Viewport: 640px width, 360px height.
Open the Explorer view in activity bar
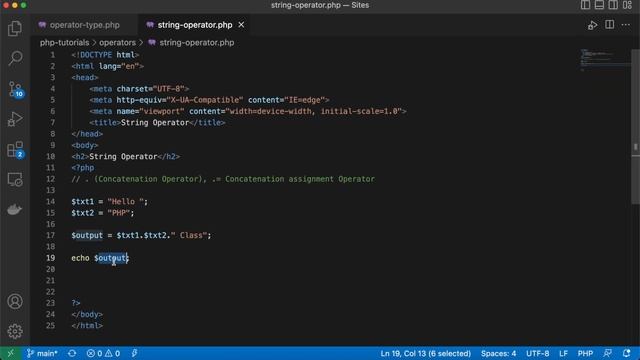coord(15,29)
